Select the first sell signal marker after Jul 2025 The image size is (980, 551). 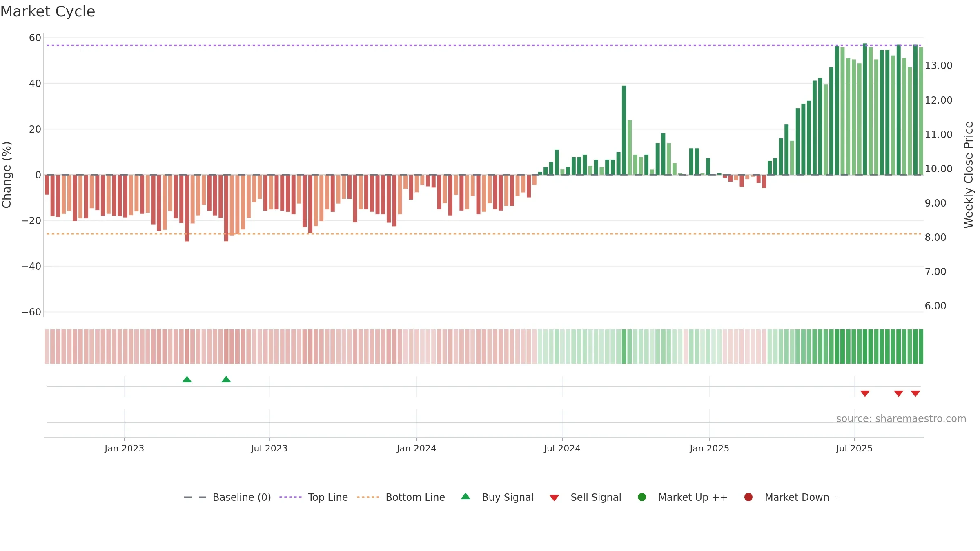pos(865,393)
